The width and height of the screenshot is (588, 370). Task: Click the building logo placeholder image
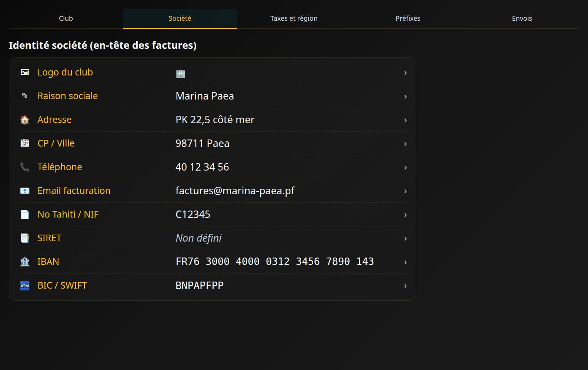click(180, 74)
